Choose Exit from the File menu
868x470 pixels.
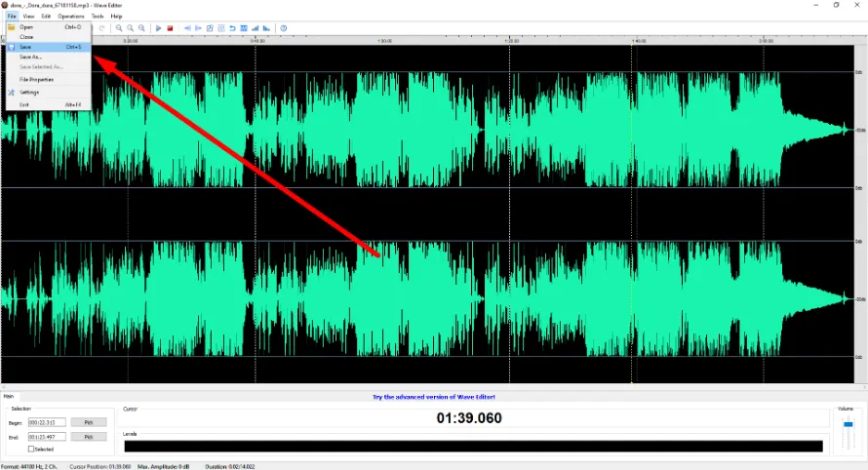48,104
